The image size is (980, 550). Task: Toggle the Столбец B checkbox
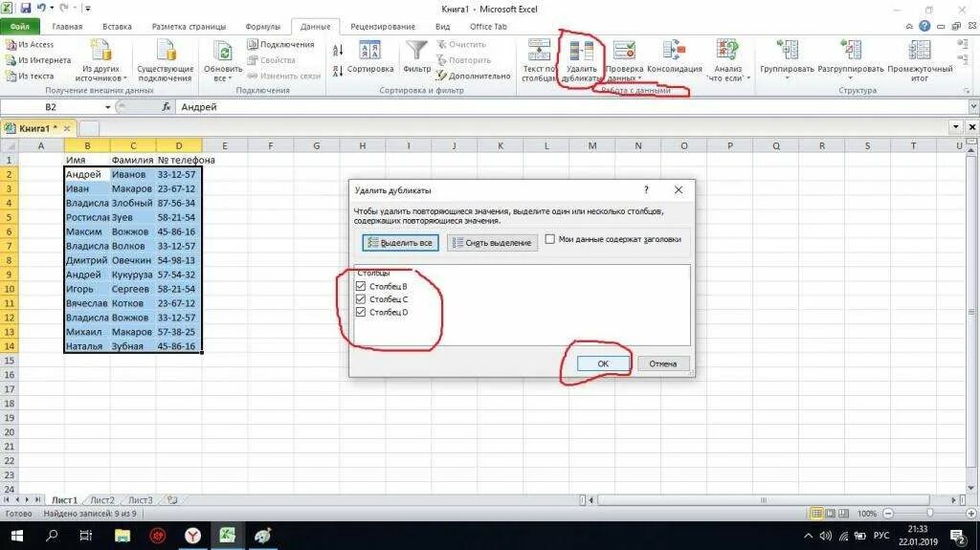(361, 286)
